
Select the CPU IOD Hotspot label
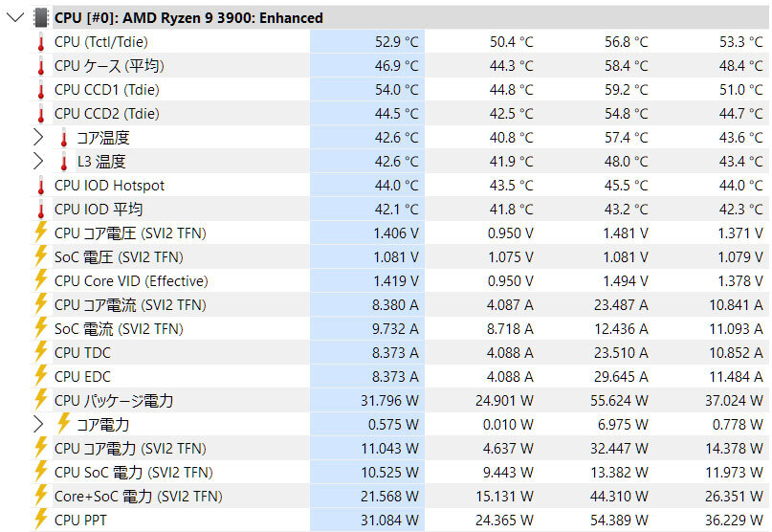109,186
